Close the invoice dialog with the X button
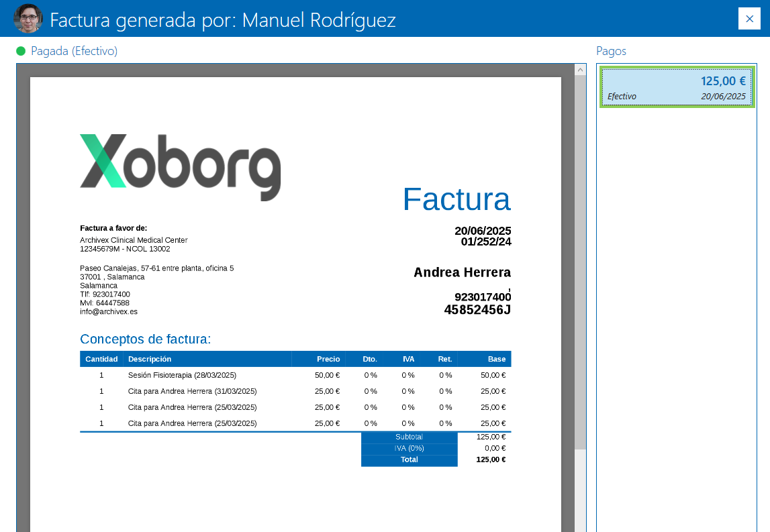770x532 pixels. point(749,18)
